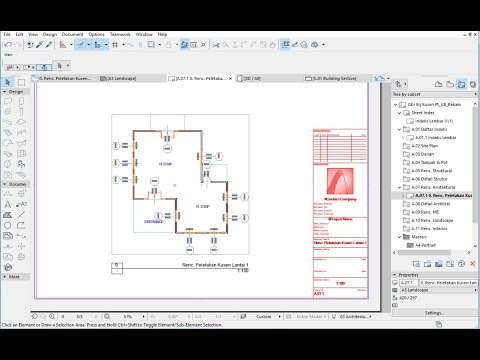Select the Fill tool

8,215
